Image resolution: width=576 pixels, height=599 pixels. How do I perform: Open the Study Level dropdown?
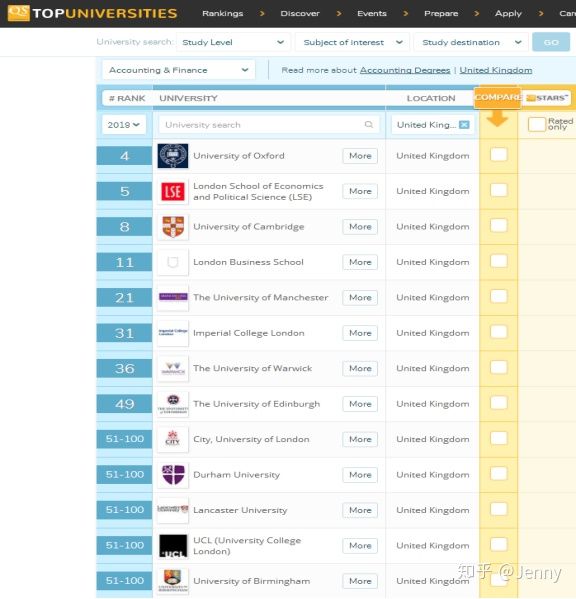[x=233, y=42]
